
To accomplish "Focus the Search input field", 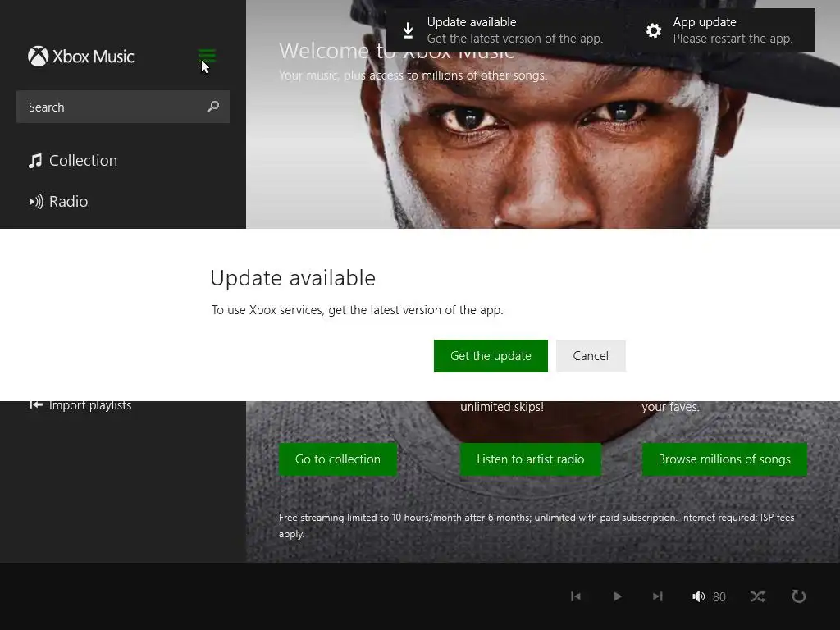I will coord(123,107).
